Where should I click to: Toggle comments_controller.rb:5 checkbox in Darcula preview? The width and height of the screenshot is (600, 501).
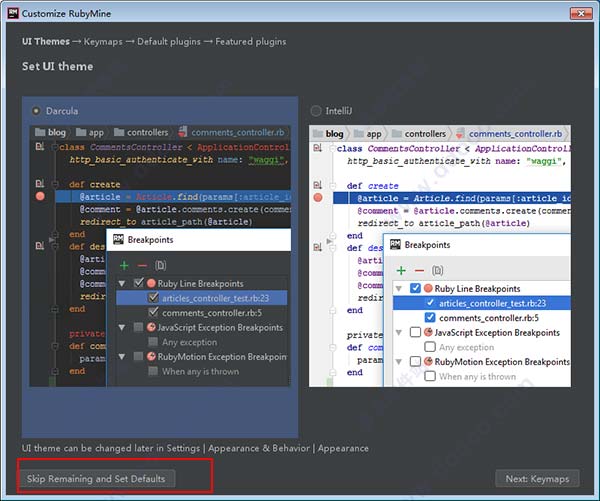click(x=153, y=312)
